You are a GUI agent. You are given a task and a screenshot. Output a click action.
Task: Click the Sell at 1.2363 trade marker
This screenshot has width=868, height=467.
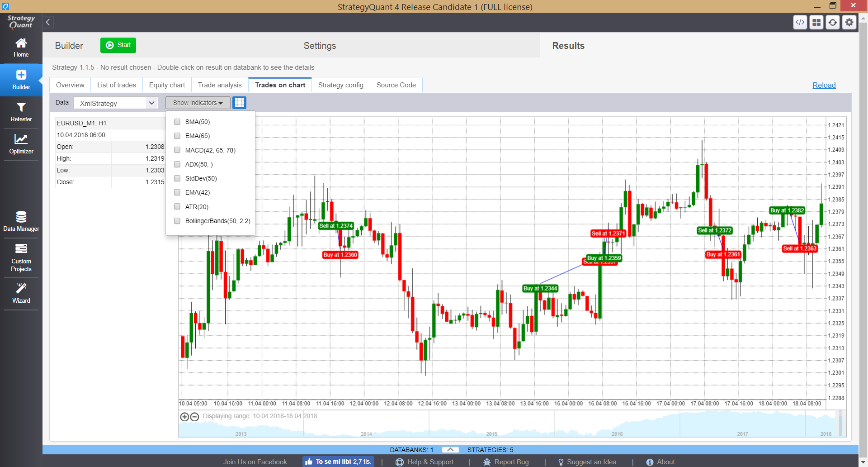800,248
